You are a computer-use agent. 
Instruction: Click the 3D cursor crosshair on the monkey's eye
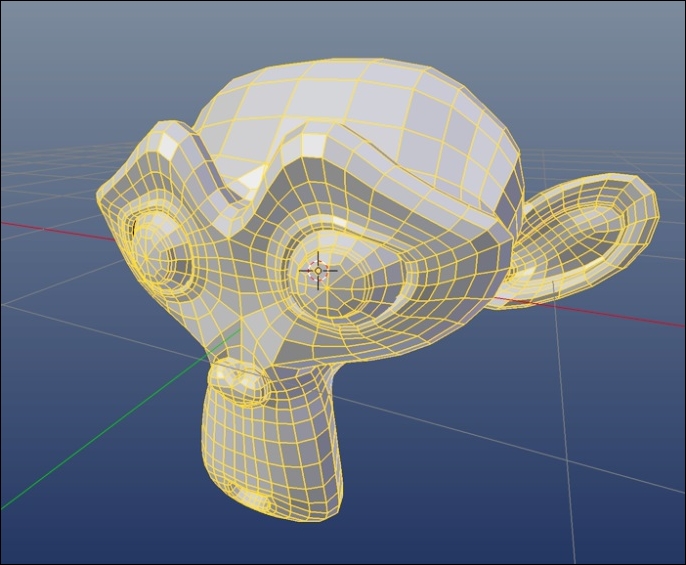318,270
